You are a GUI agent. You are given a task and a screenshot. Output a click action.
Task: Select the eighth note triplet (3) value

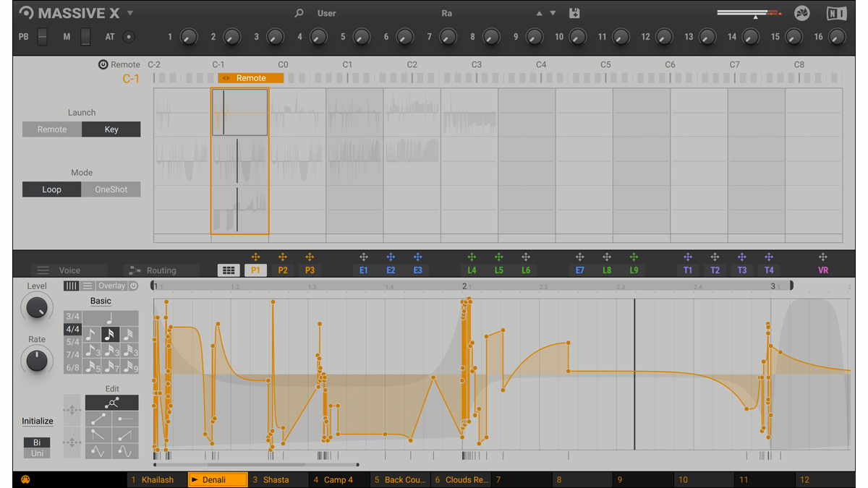(91, 351)
